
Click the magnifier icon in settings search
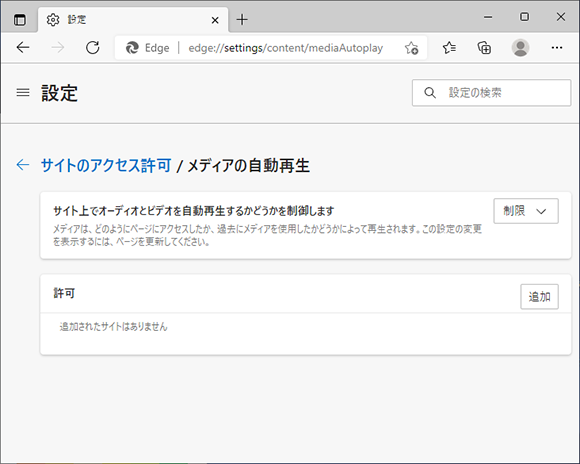[x=429, y=93]
